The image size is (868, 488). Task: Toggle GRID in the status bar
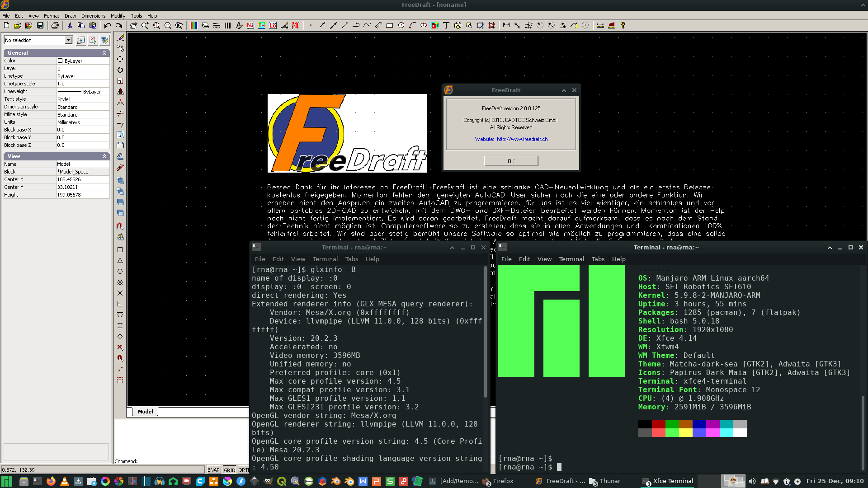229,470
